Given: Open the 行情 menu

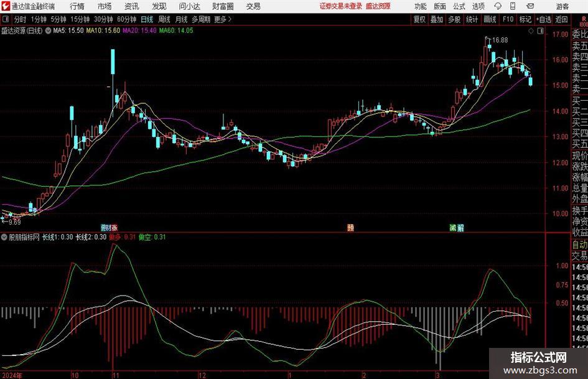Looking at the screenshot, I should [x=77, y=6].
